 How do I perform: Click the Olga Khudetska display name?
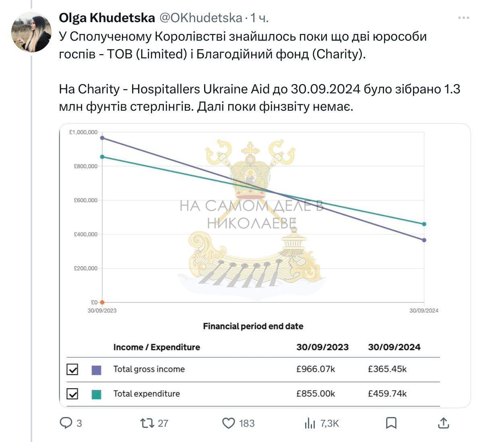(107, 18)
